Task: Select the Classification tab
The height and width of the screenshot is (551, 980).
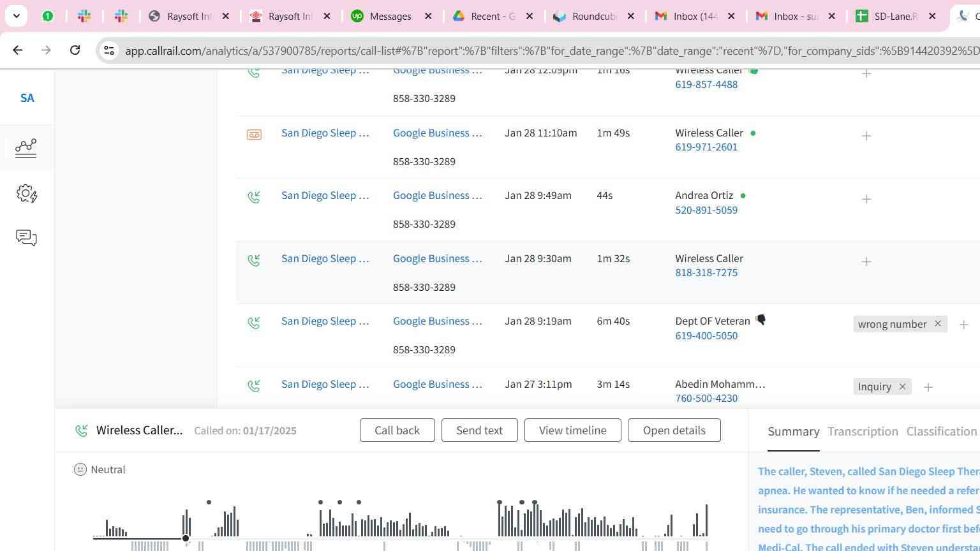Action: click(x=941, y=432)
